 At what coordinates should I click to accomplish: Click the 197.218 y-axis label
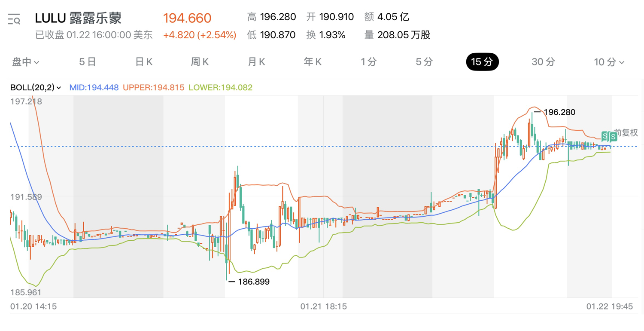point(26,102)
